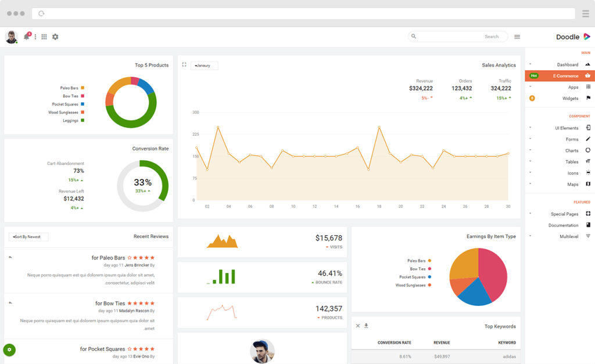Open the Maps icon in the sidebar
The image size is (595, 364).
coord(587,184)
